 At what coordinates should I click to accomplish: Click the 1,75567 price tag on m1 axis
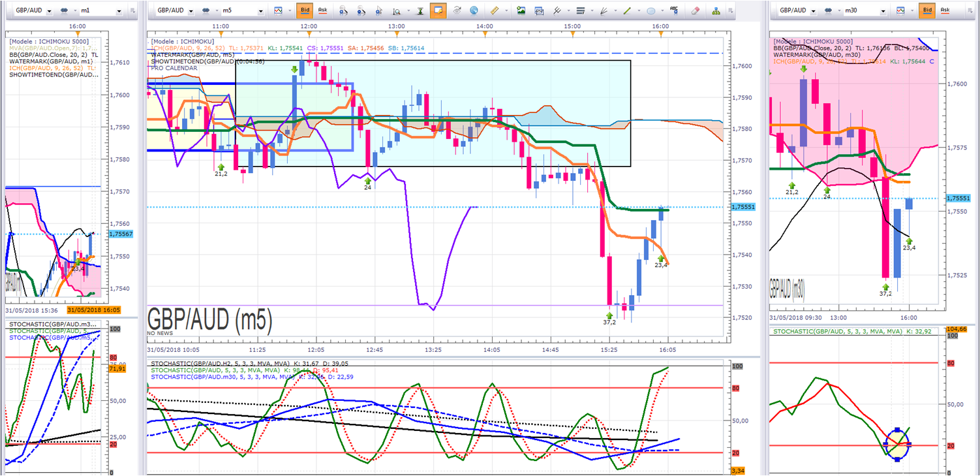[120, 234]
